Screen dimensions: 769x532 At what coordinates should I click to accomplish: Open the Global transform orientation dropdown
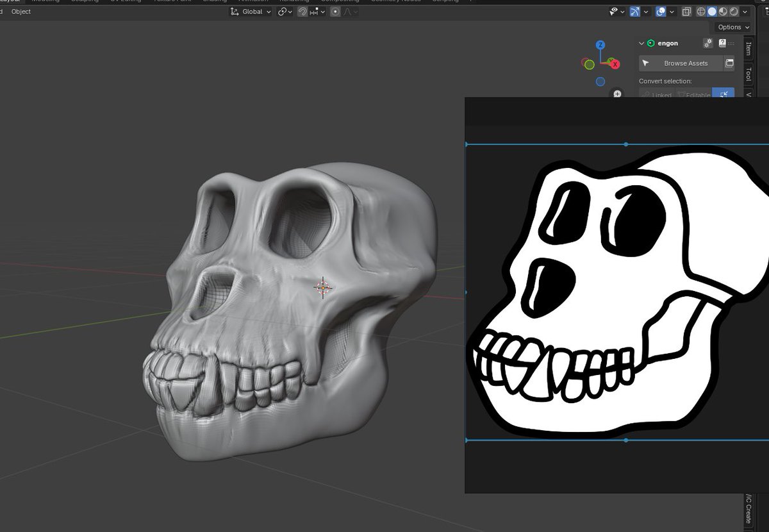coord(251,12)
